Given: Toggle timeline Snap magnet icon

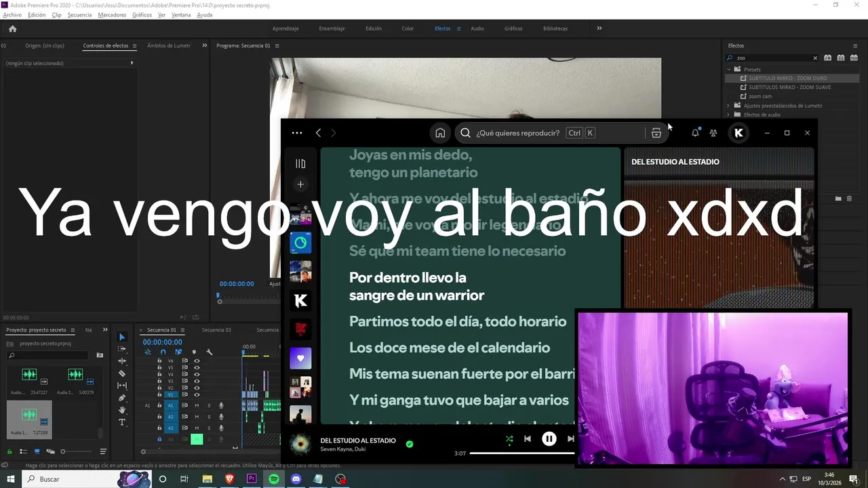Looking at the screenshot, I should 163,352.
